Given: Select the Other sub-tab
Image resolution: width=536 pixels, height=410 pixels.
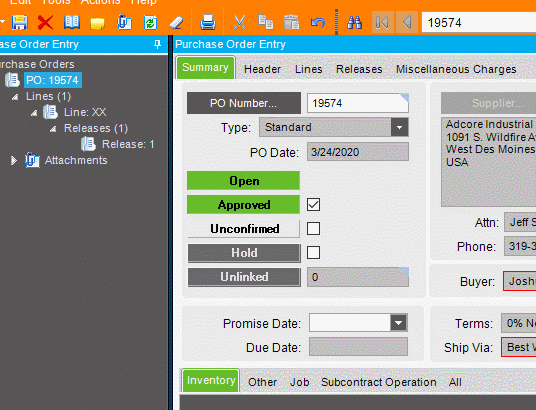Looking at the screenshot, I should 262,382.
